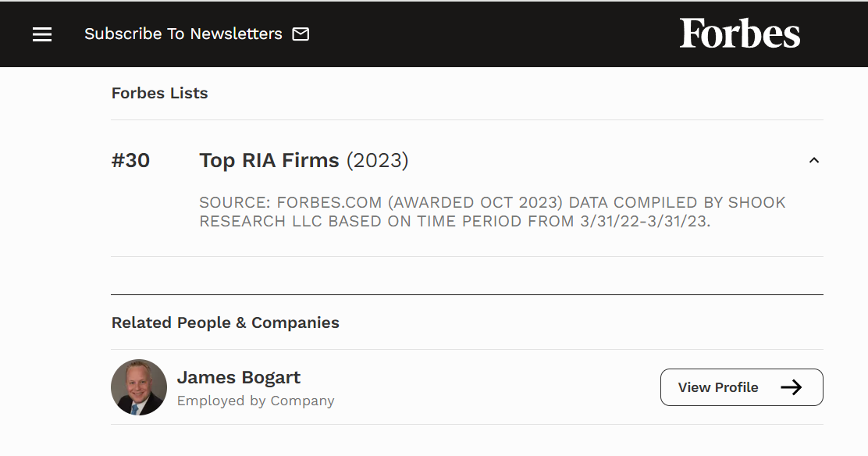The width and height of the screenshot is (868, 456).
Task: Click the Subscribe To Newsletters text
Action: pos(183,34)
